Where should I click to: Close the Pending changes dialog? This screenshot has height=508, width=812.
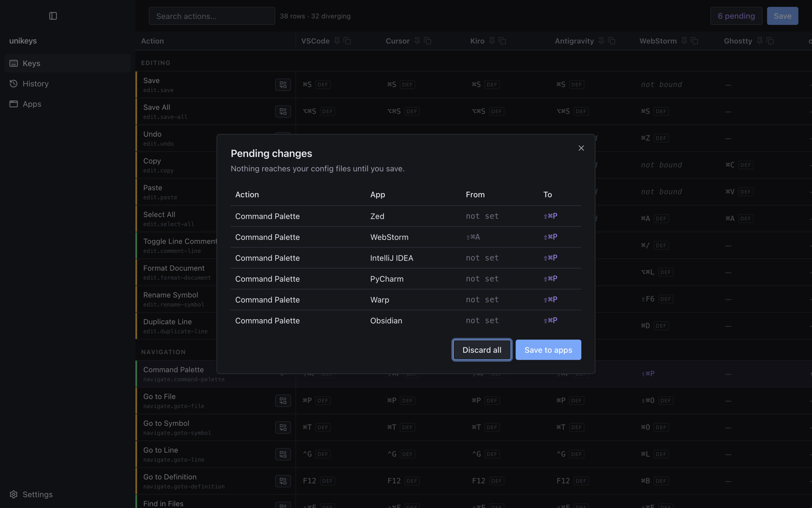pyautogui.click(x=581, y=148)
